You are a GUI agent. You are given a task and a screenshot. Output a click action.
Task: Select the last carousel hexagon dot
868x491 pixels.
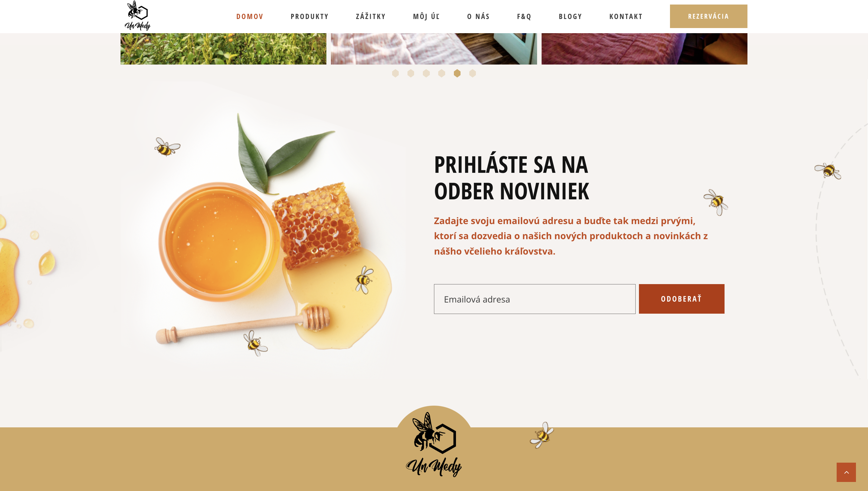pyautogui.click(x=472, y=73)
